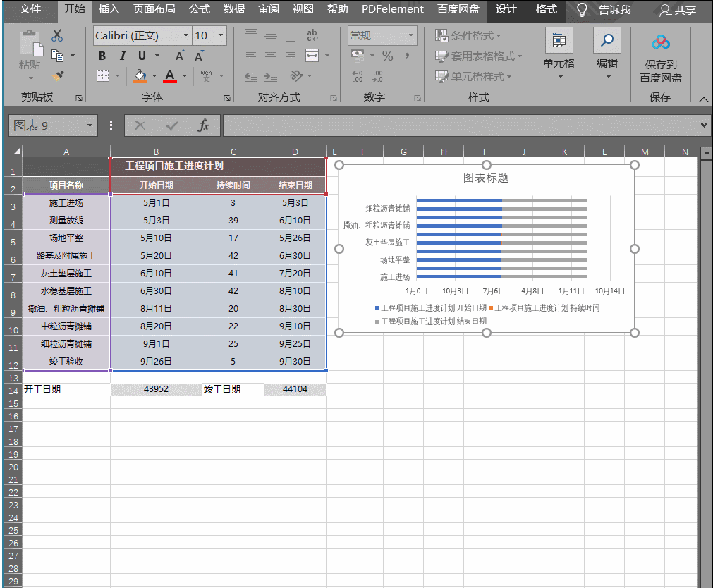Viewport: 713px width, 588px height.
Task: Click the cell borders icon
Action: coord(103,75)
